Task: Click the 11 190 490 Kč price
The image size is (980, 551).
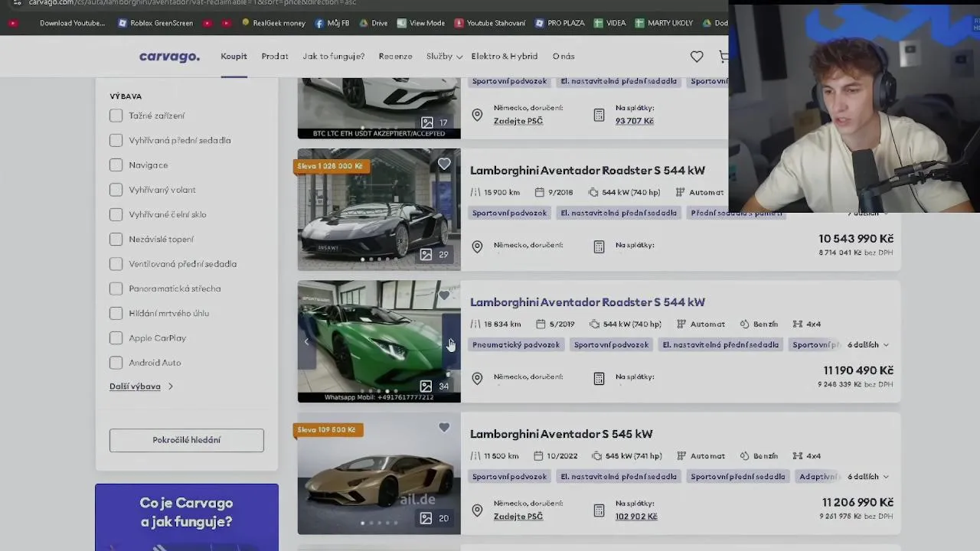Action: (858, 370)
